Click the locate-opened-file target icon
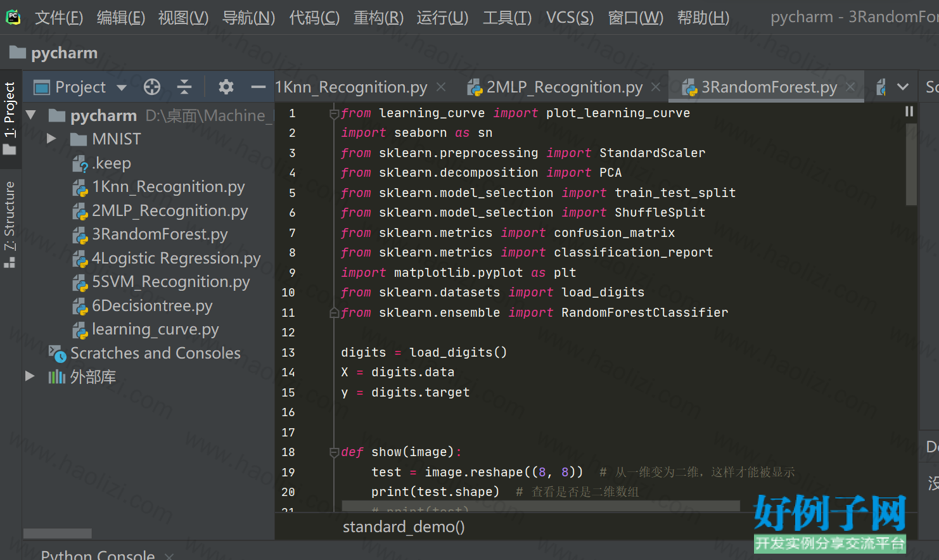This screenshot has height=560, width=939. coord(152,87)
